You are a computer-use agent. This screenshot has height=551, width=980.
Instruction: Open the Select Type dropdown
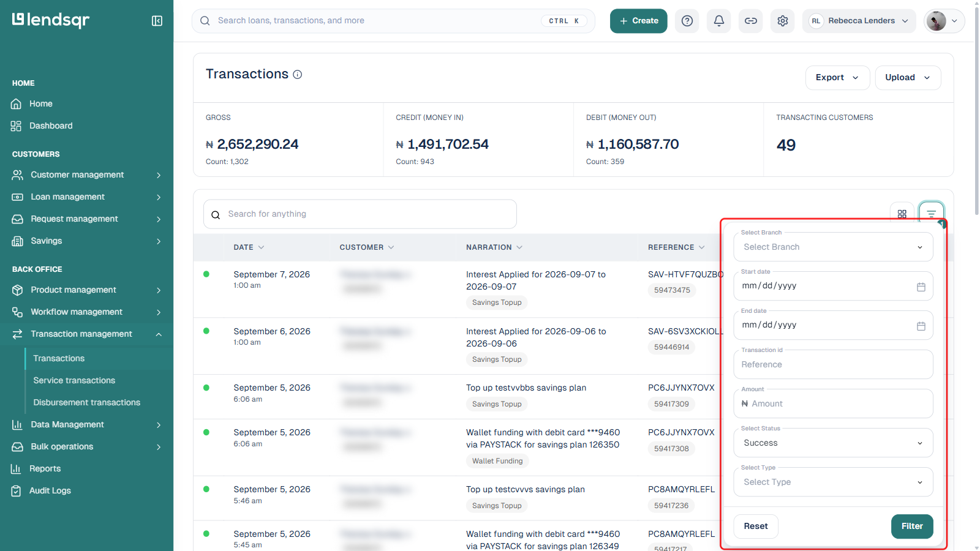[833, 482]
